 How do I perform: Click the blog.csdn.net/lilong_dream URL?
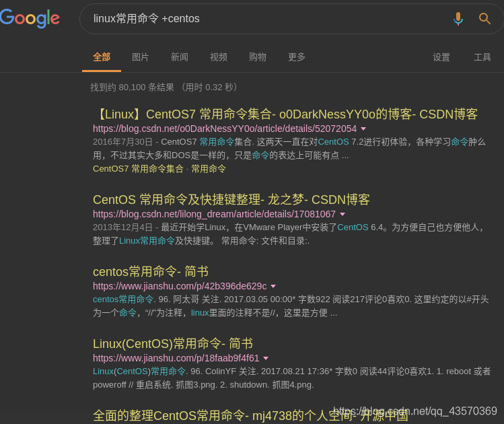pos(214,214)
